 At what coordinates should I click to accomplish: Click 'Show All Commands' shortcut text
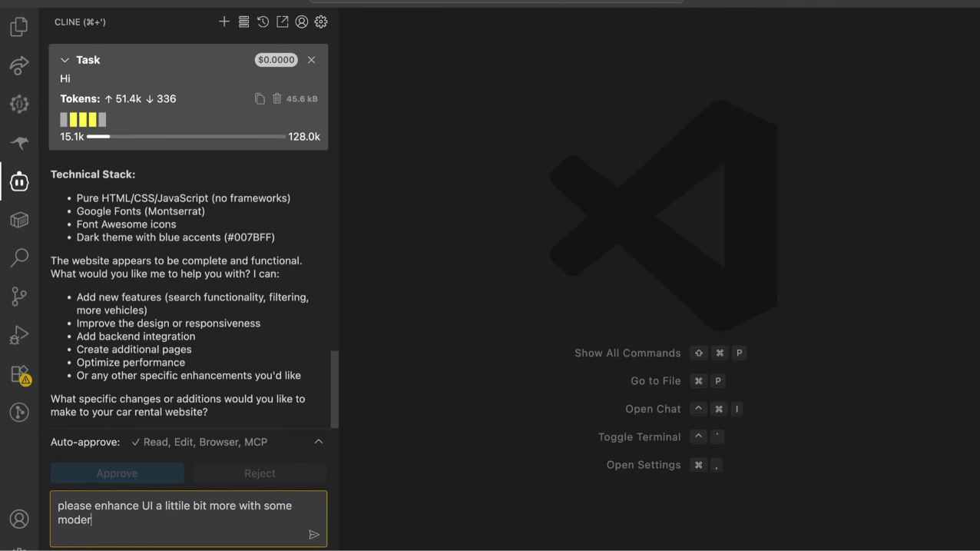pyautogui.click(x=627, y=353)
